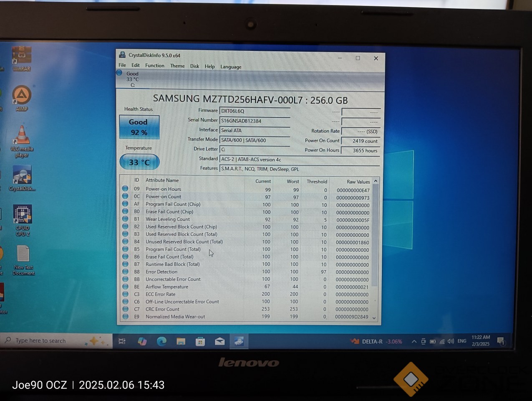Open the Language menu
Screen dimensions: 532x401
(x=231, y=67)
